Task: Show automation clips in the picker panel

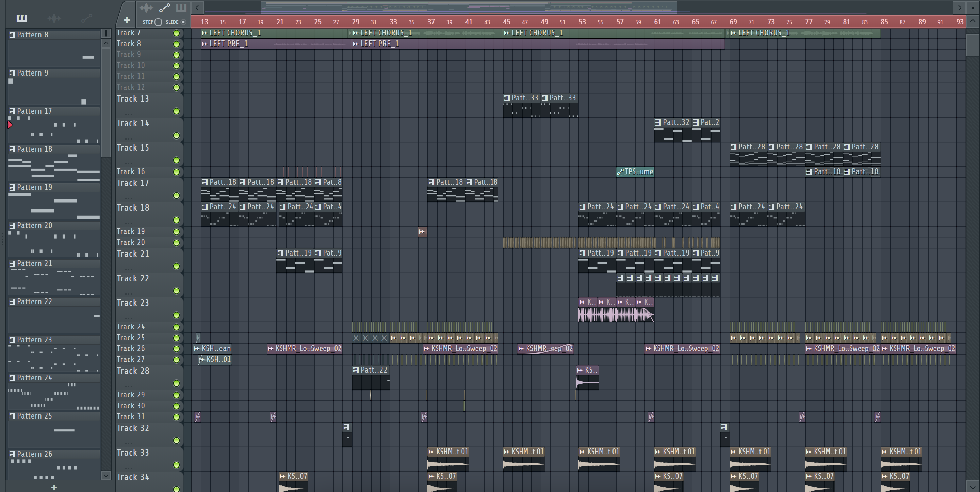Action: coord(87,18)
